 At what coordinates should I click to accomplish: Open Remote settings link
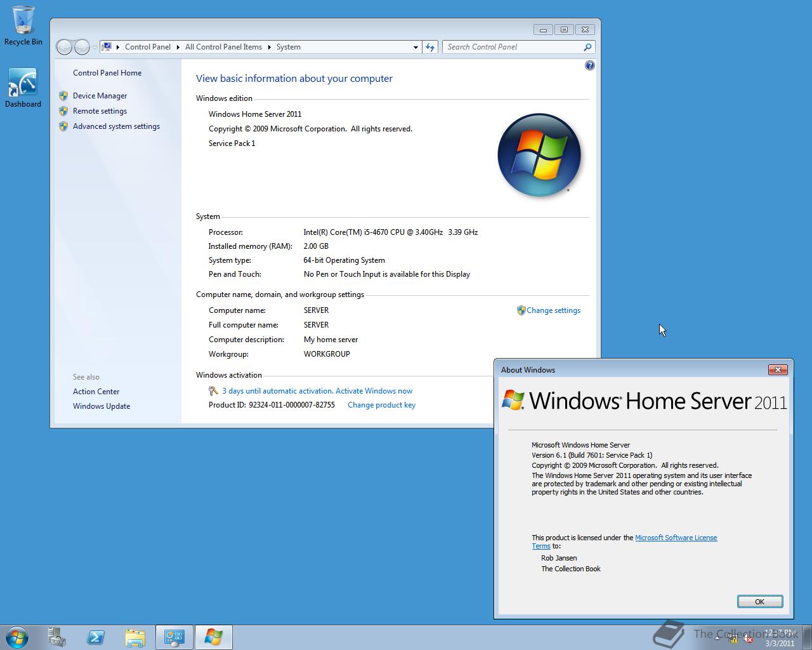click(x=100, y=111)
